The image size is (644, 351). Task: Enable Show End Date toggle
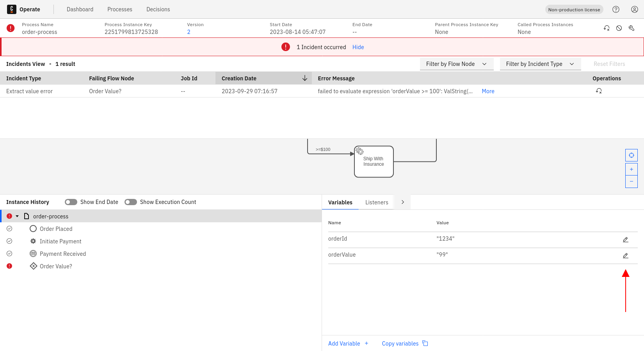(x=71, y=202)
